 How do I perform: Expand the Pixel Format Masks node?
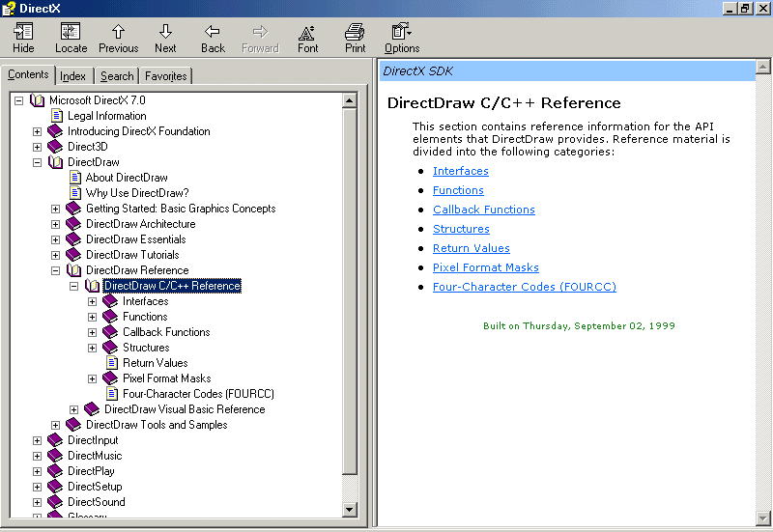point(93,378)
